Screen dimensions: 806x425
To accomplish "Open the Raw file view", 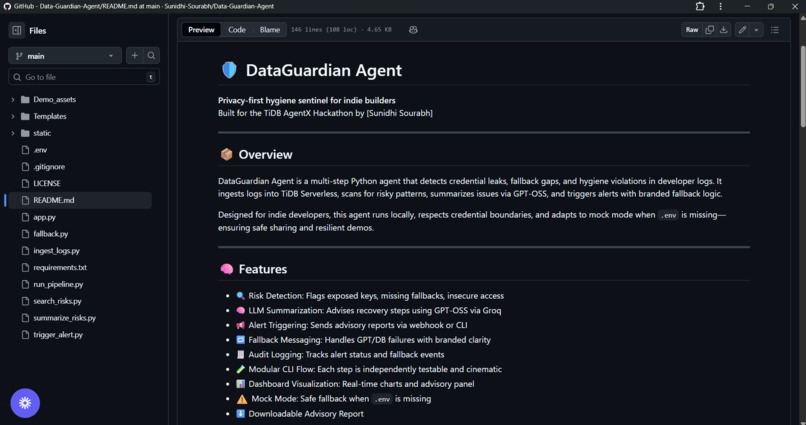I will (692, 30).
